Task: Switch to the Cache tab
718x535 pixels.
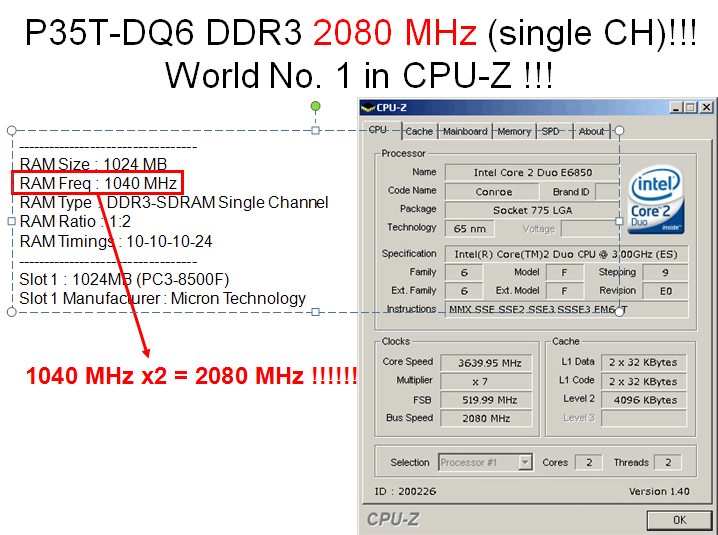Action: [x=419, y=131]
